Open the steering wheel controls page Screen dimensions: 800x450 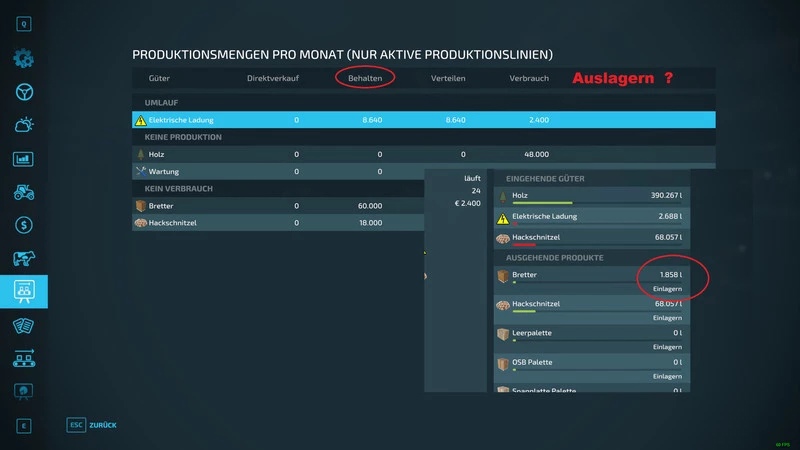coord(24,92)
